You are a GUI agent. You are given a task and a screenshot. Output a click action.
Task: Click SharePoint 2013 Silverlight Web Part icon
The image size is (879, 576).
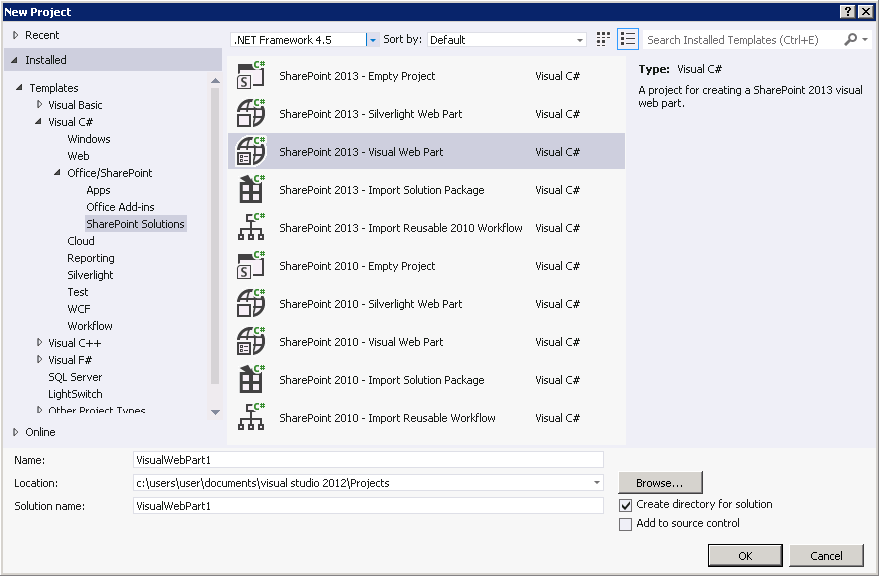coord(251,114)
